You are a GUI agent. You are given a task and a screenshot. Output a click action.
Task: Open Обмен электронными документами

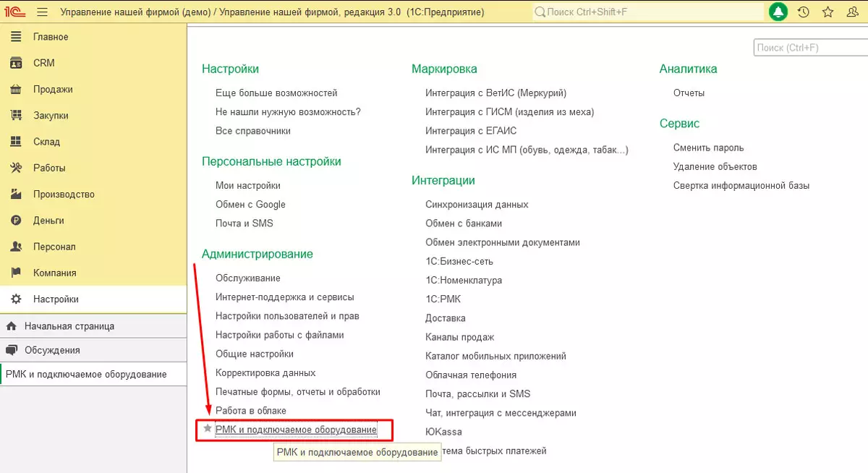503,242
